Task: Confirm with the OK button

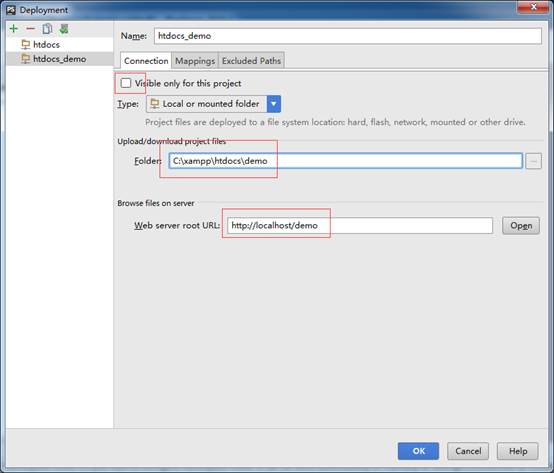Action: point(418,451)
